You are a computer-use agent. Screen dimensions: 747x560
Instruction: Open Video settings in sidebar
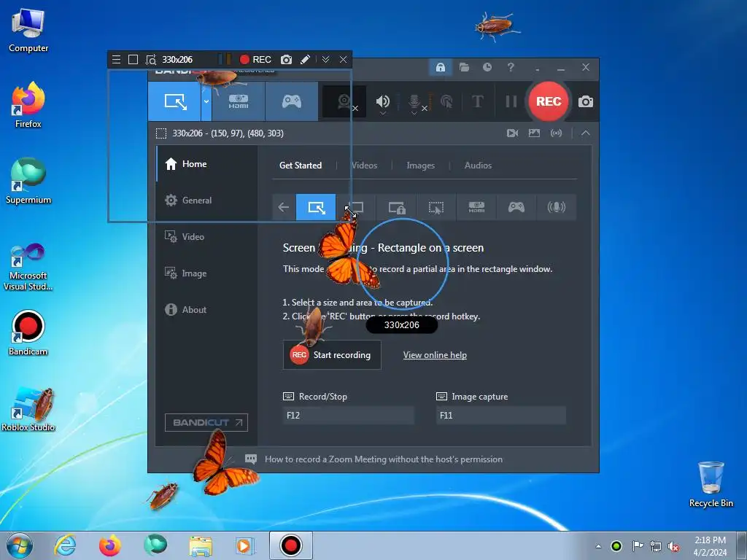pos(207,237)
